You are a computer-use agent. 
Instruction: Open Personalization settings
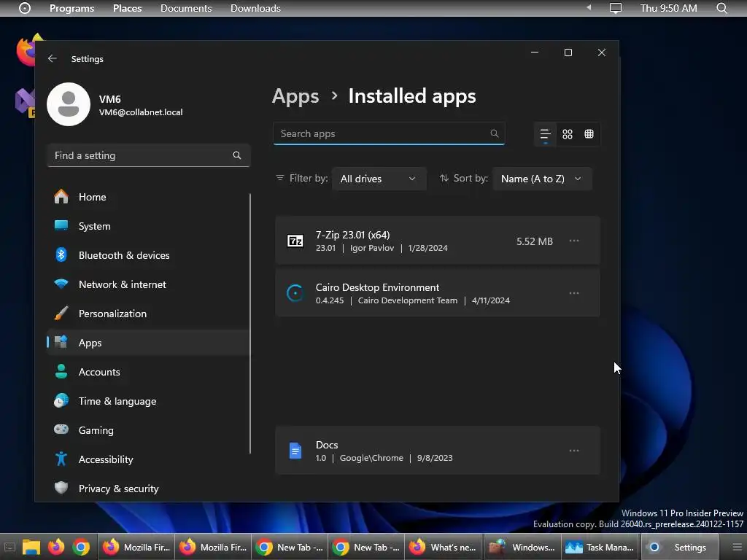(x=148, y=314)
